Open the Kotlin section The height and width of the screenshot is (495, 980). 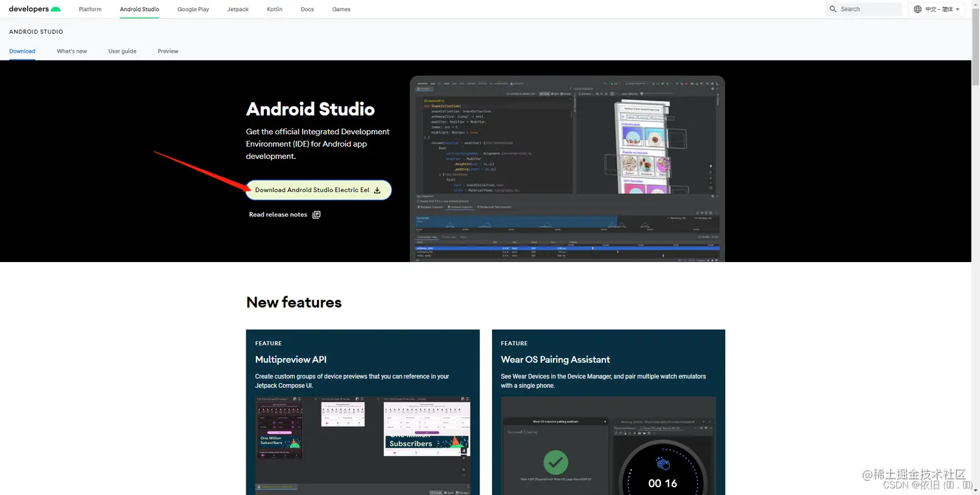pyautogui.click(x=274, y=9)
